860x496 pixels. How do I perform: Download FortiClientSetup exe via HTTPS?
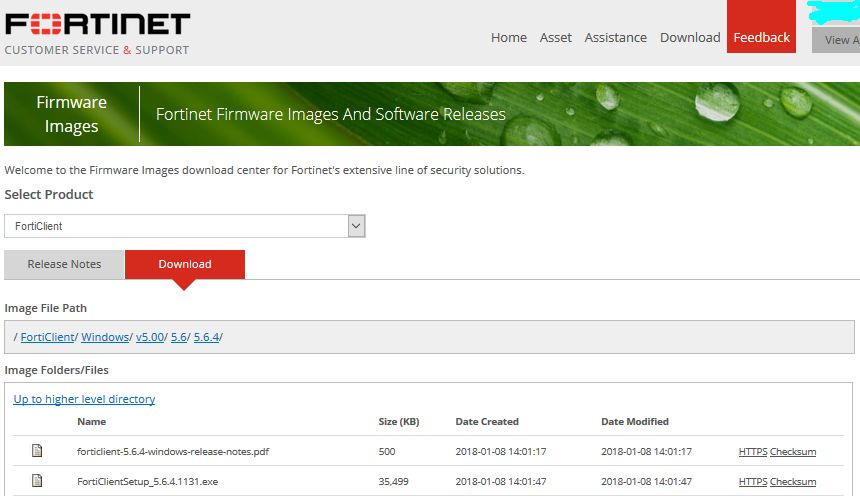(x=752, y=482)
